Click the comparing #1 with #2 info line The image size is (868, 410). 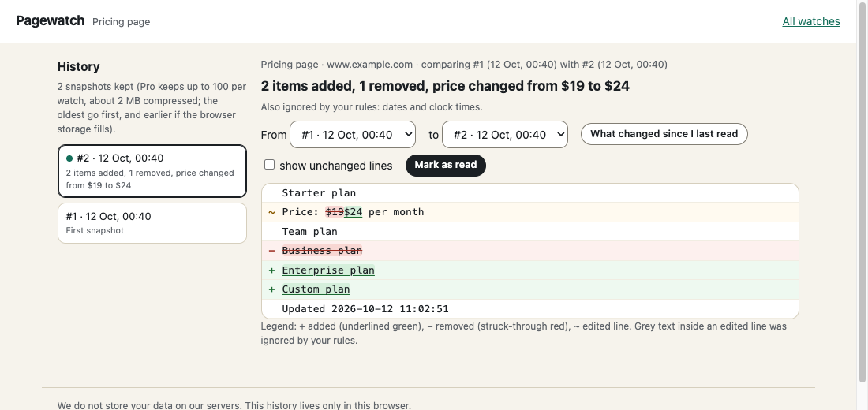click(x=464, y=64)
